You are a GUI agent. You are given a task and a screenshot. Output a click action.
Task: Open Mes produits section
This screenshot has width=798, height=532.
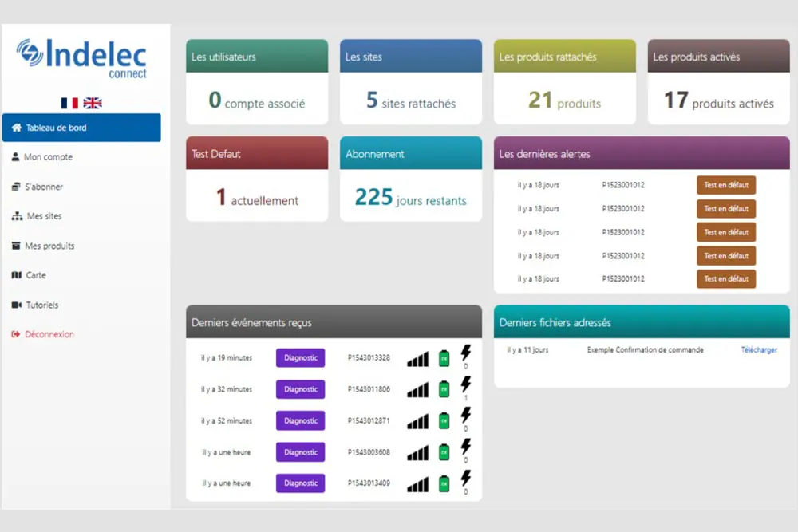(x=49, y=246)
